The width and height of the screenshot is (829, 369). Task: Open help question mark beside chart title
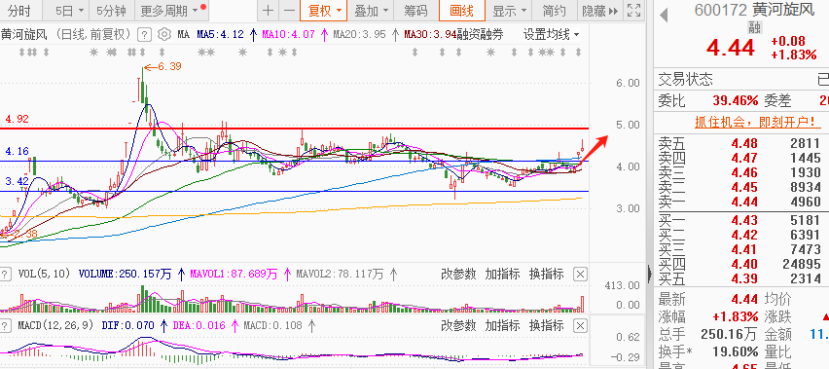click(144, 35)
